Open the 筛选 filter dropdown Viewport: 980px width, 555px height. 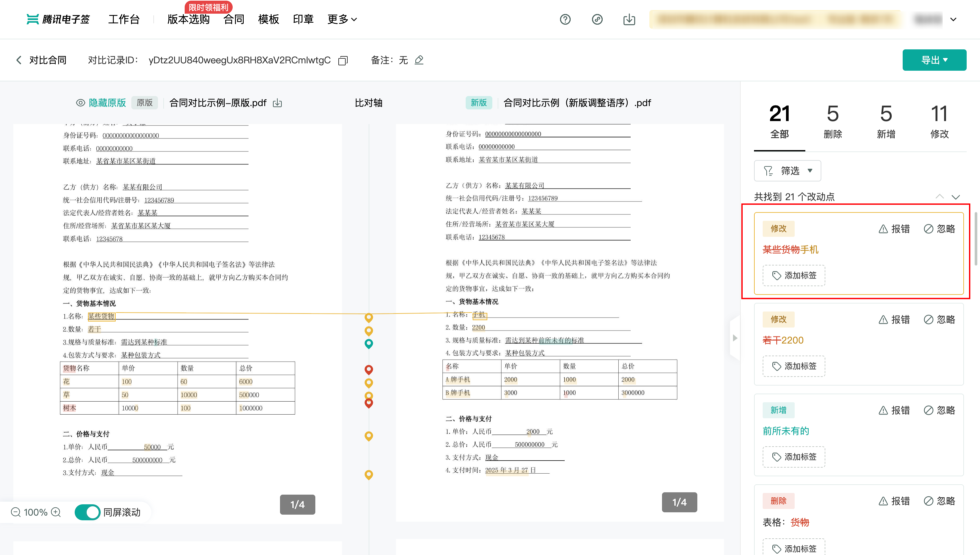point(787,171)
